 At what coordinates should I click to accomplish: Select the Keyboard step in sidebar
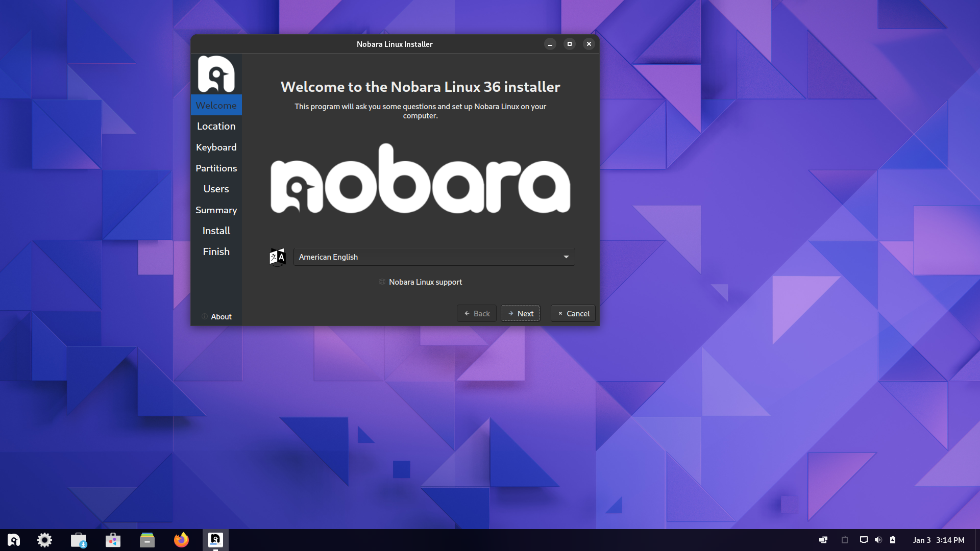point(216,147)
